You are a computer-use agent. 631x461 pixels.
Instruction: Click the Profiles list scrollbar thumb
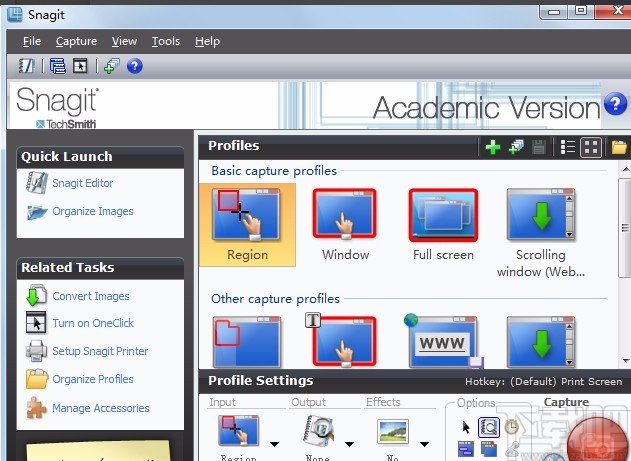click(625, 228)
